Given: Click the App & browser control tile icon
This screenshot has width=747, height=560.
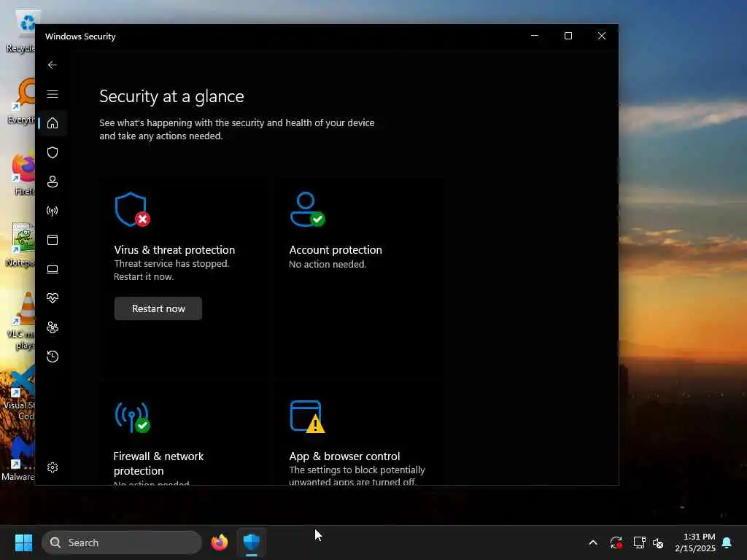Looking at the screenshot, I should 307,416.
